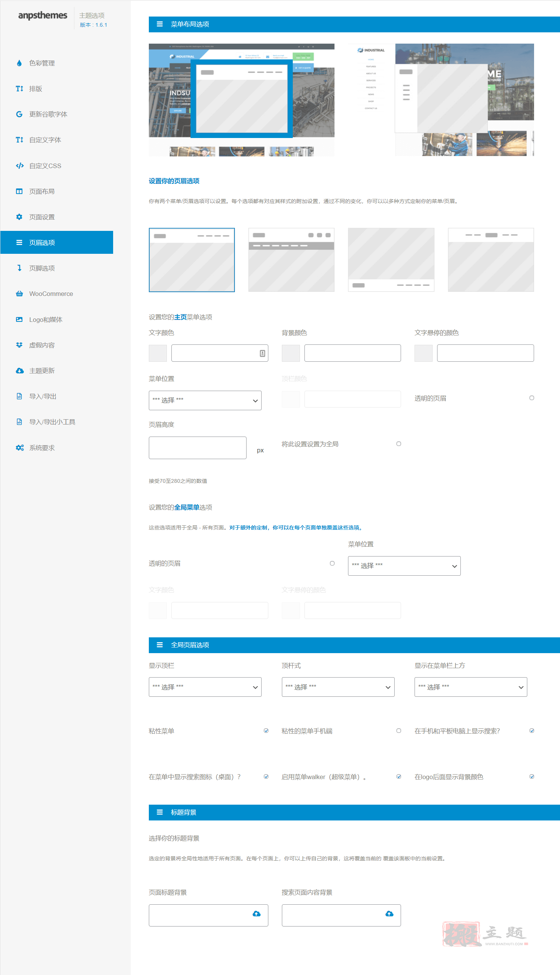Click the gear icon for 页面设置

pyautogui.click(x=19, y=217)
